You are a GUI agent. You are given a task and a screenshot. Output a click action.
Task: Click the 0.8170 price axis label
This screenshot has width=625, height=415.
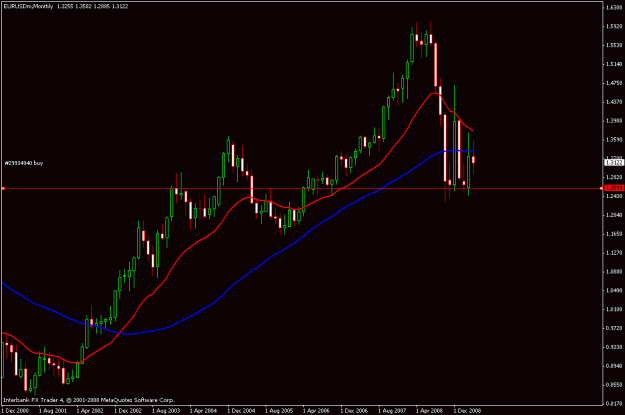[x=615, y=403]
